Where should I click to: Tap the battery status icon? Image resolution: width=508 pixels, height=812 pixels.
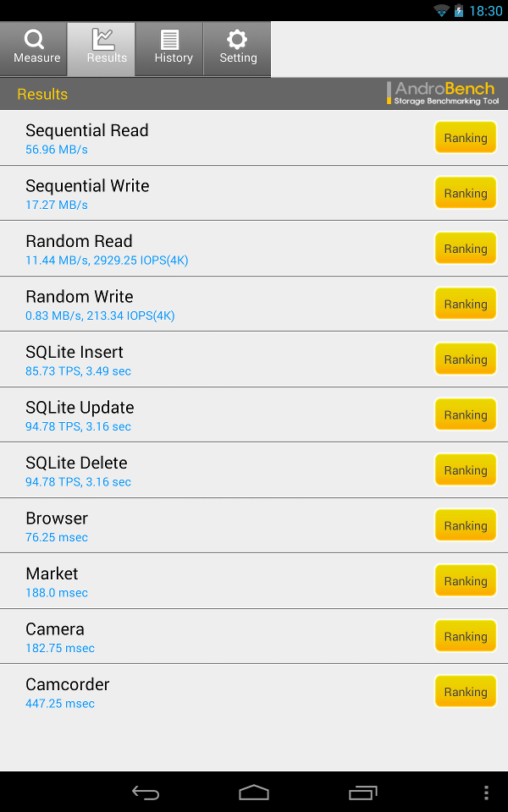[x=459, y=11]
